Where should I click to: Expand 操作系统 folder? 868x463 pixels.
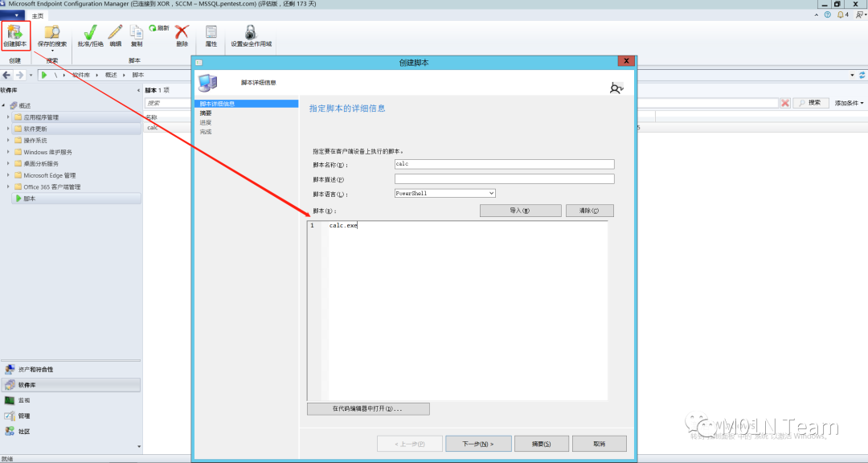pos(8,140)
